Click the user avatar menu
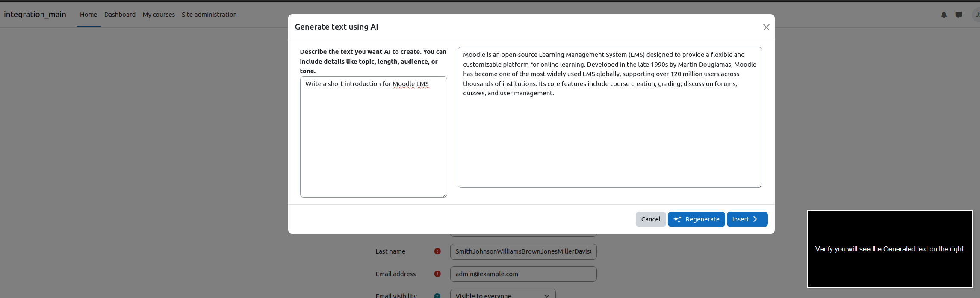 click(976, 15)
